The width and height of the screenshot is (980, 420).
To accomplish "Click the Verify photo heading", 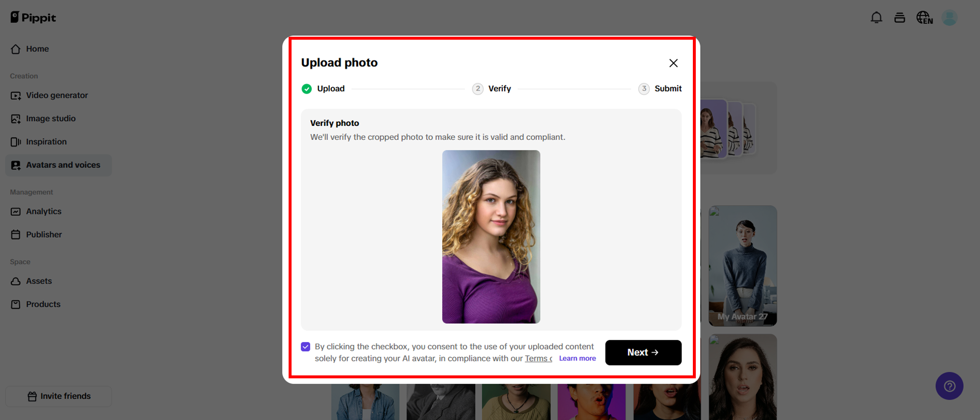I will click(x=335, y=124).
